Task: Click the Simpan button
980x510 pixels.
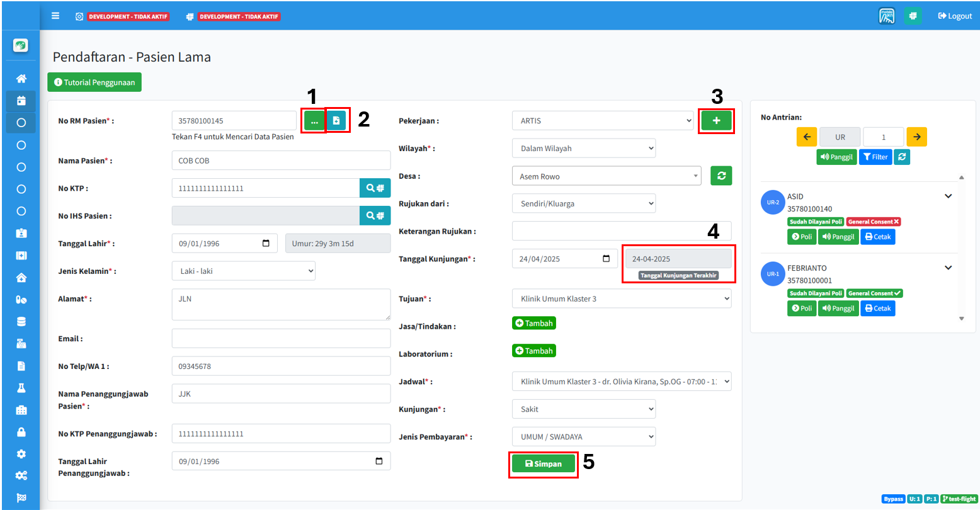Action: click(543, 464)
